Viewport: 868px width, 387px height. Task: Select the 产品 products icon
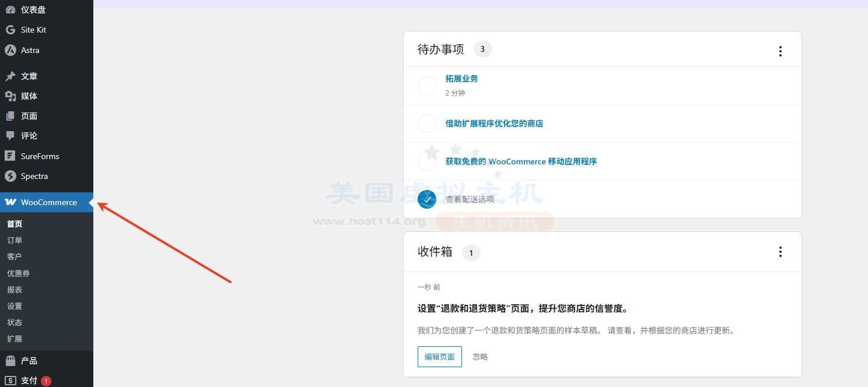click(x=9, y=360)
